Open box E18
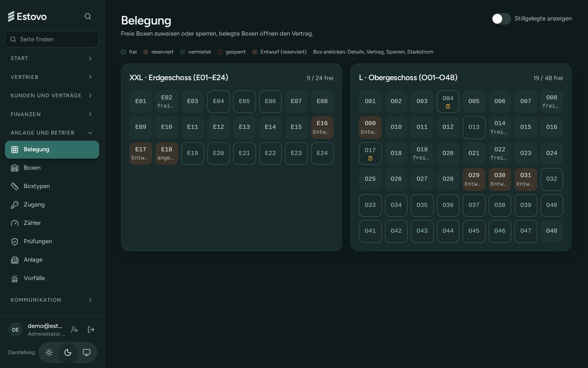The image size is (588, 368). (x=167, y=153)
